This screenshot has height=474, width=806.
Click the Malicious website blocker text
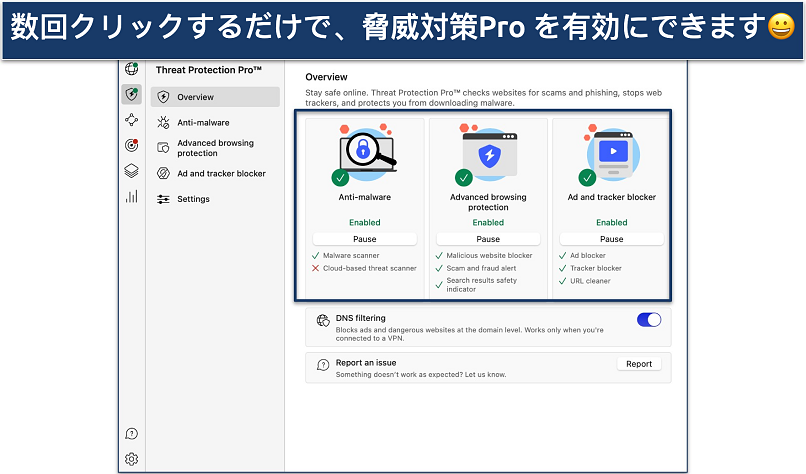click(x=489, y=256)
